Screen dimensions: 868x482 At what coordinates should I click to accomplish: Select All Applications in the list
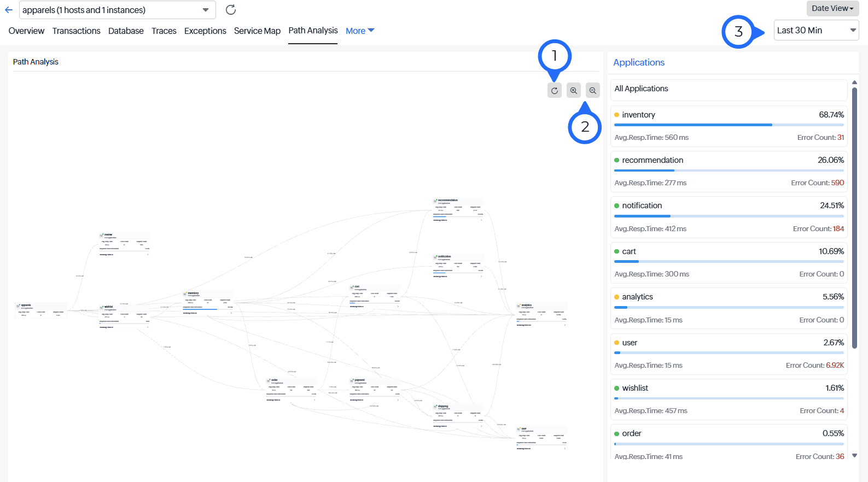(x=729, y=89)
